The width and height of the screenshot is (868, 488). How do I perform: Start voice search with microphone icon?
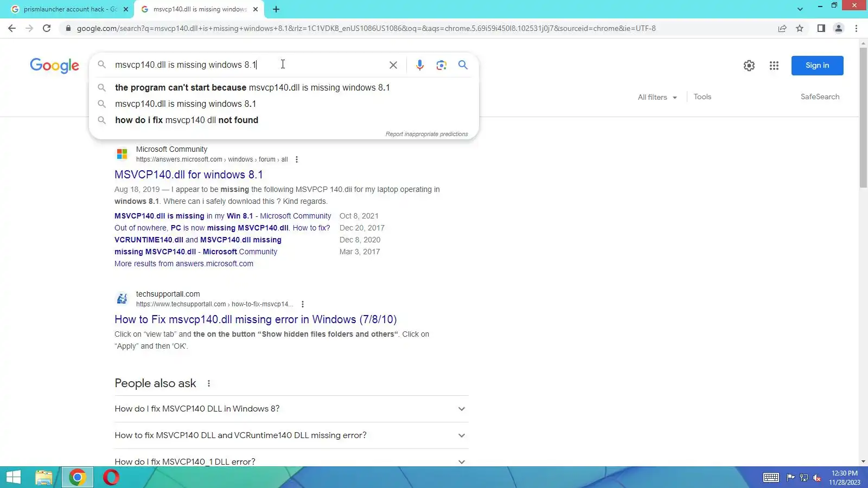419,65
